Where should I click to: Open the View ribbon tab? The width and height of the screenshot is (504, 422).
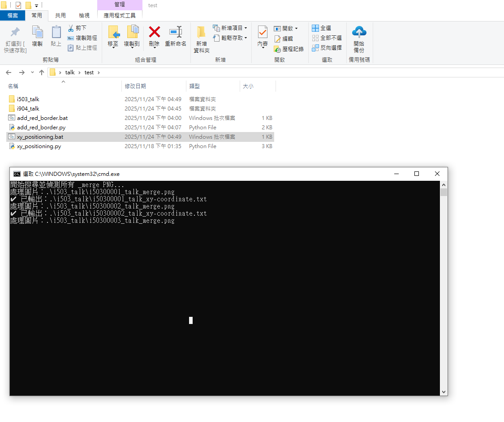[x=84, y=15]
